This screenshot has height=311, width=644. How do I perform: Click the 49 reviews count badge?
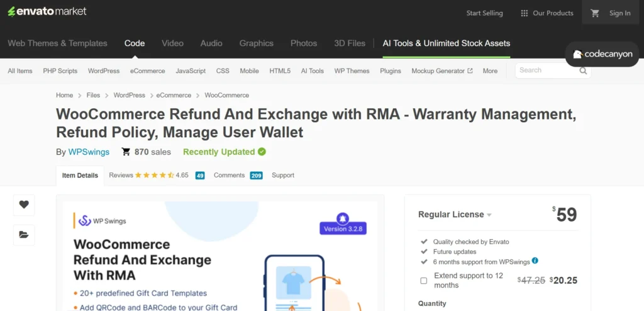pos(200,176)
